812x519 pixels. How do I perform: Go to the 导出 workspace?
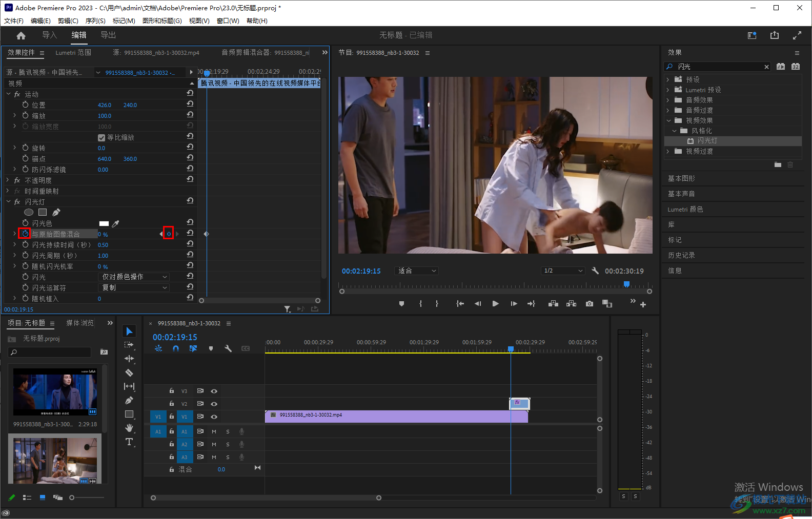click(x=108, y=35)
